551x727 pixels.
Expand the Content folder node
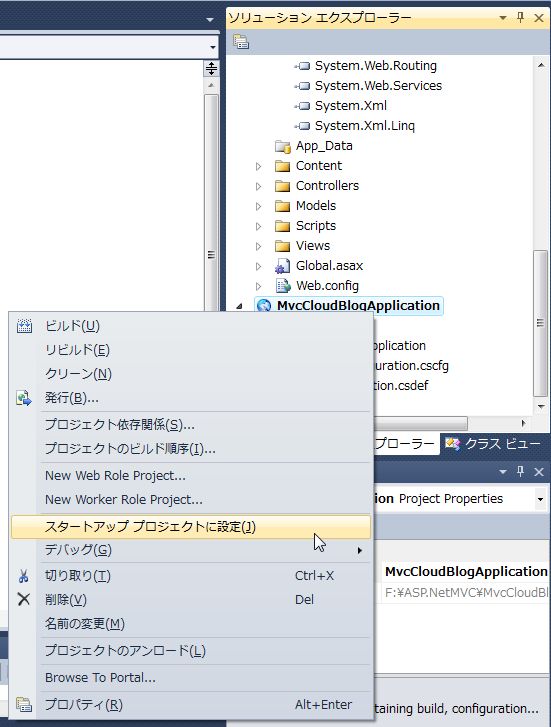(x=259, y=166)
